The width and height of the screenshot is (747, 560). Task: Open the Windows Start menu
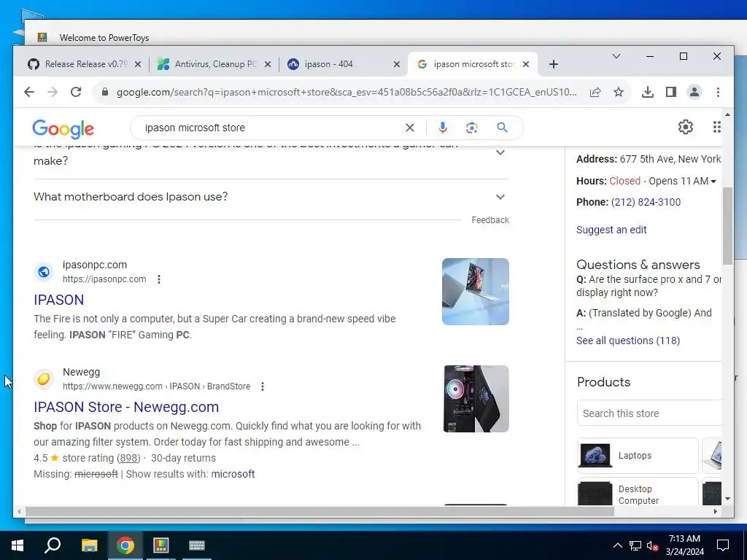tap(18, 545)
